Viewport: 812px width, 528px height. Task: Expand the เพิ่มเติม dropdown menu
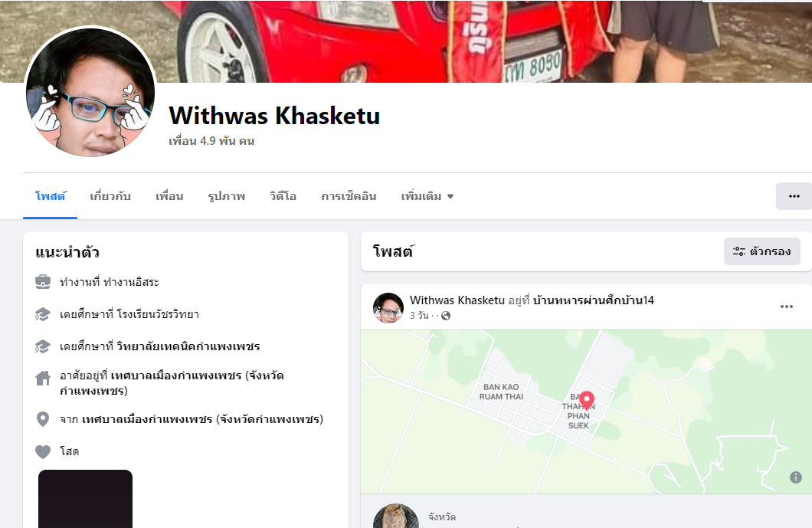coord(427,196)
